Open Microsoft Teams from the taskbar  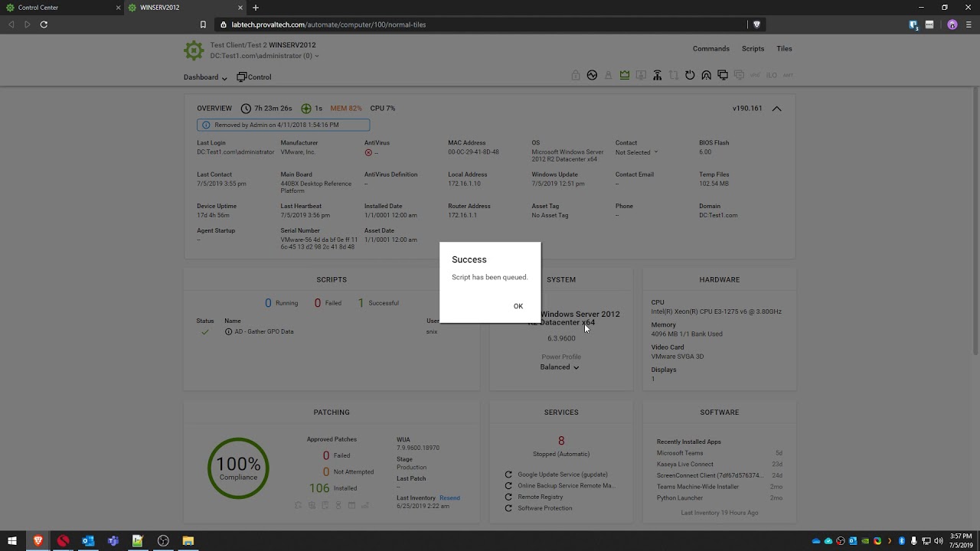click(x=113, y=541)
